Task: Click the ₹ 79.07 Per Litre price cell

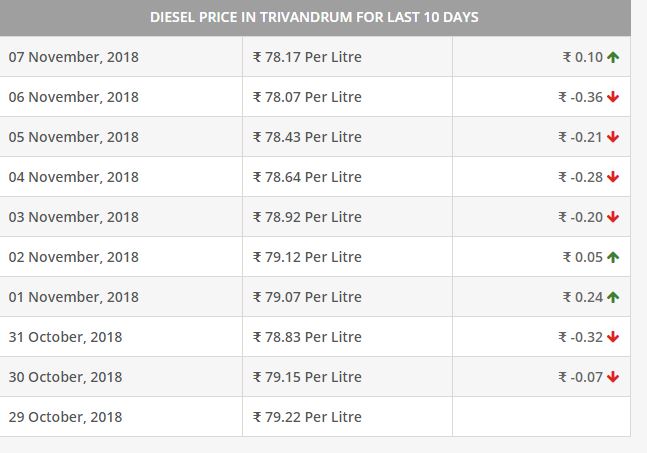Action: point(347,297)
